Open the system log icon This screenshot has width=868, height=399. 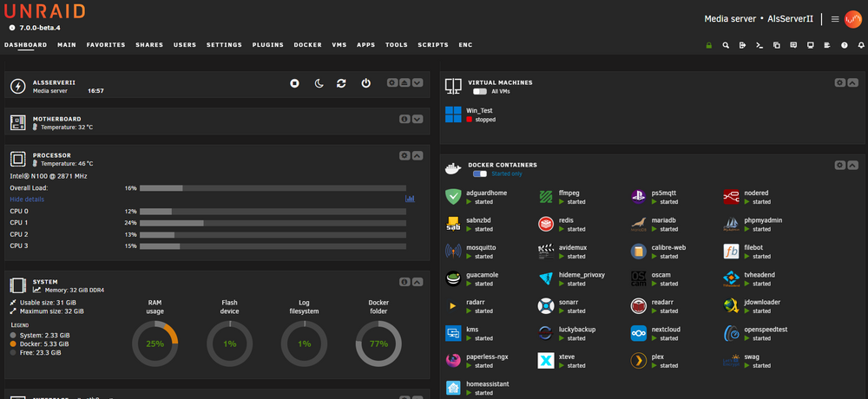[827, 45]
